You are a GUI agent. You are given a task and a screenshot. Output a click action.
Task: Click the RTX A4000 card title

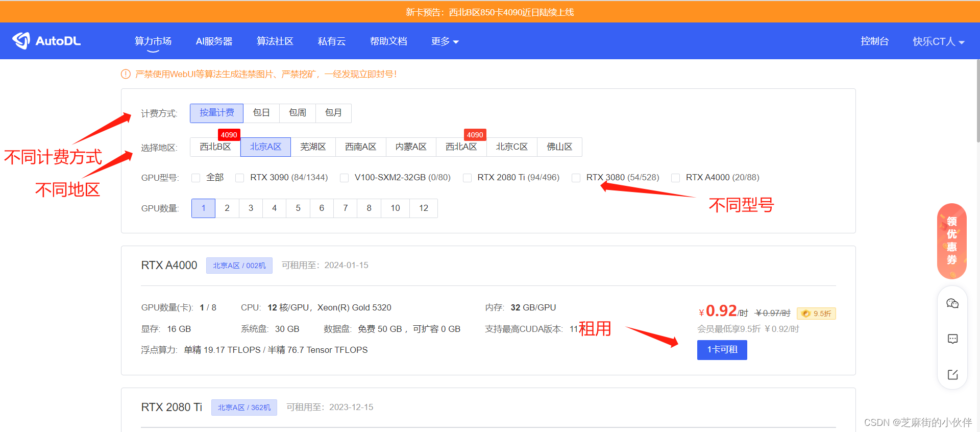point(169,266)
